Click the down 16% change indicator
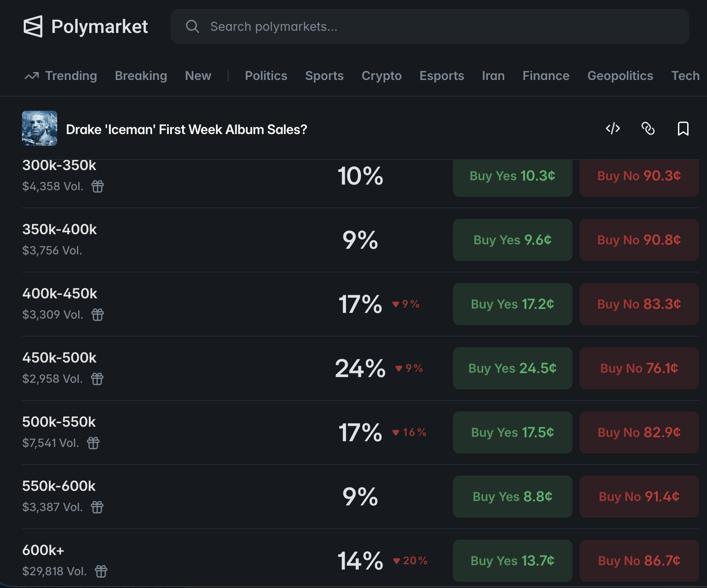707x588 pixels. tap(409, 432)
